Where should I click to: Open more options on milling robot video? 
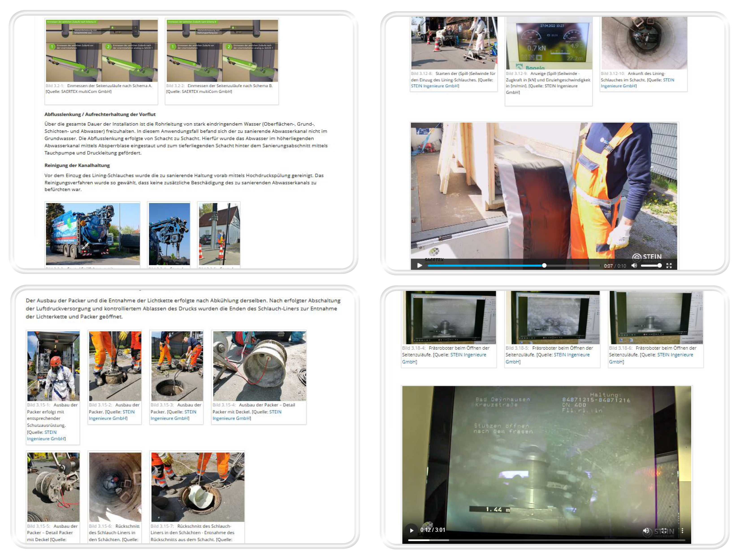tap(682, 531)
